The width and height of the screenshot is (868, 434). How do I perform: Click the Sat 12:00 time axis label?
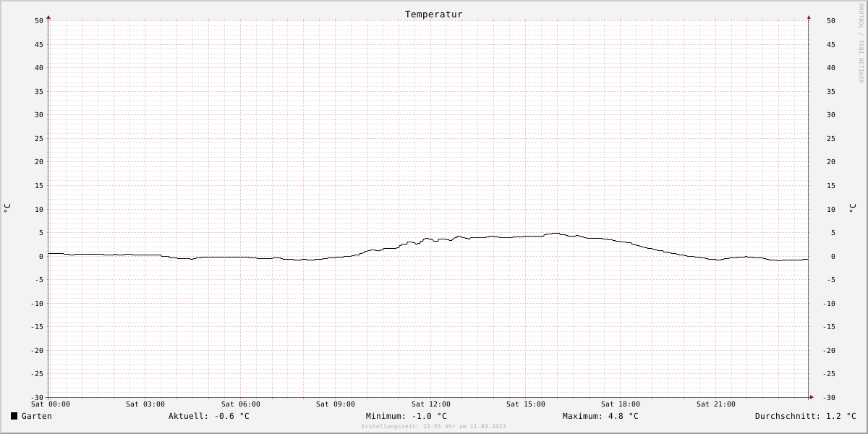(431, 404)
